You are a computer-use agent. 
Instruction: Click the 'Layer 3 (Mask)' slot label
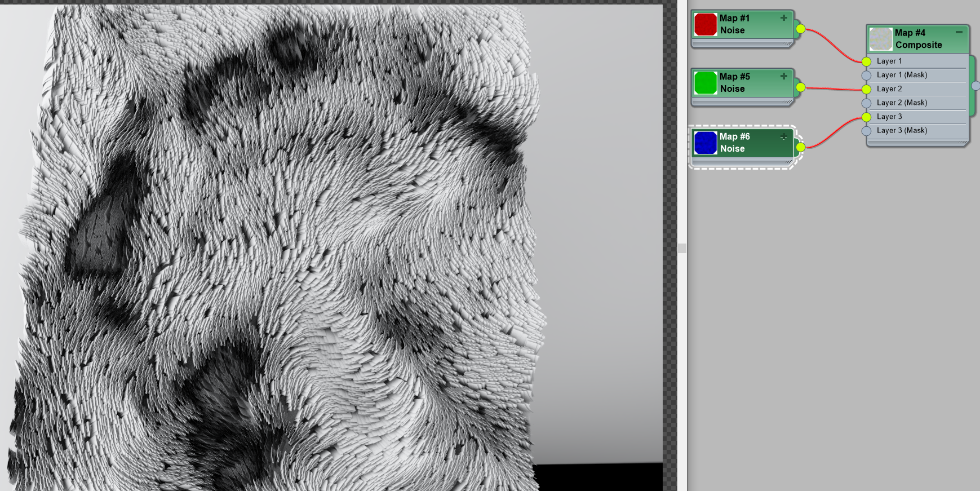902,130
